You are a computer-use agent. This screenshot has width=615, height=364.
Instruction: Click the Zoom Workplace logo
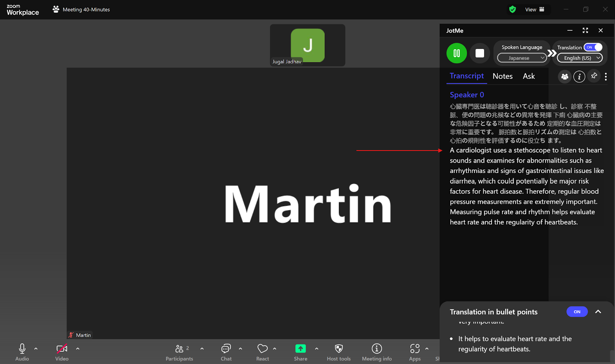[23, 10]
